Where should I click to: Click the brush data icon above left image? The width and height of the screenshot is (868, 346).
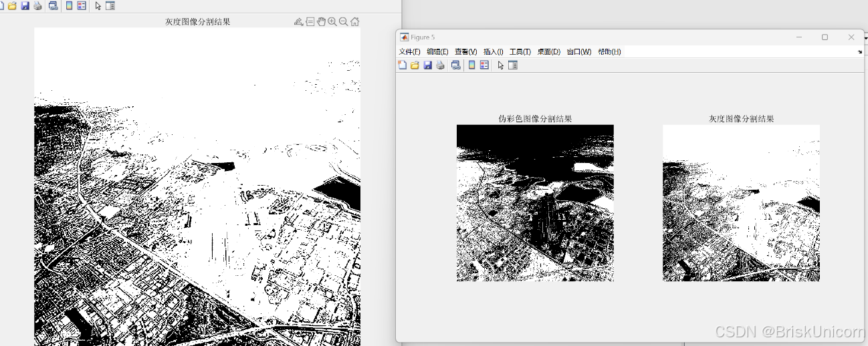[298, 21]
